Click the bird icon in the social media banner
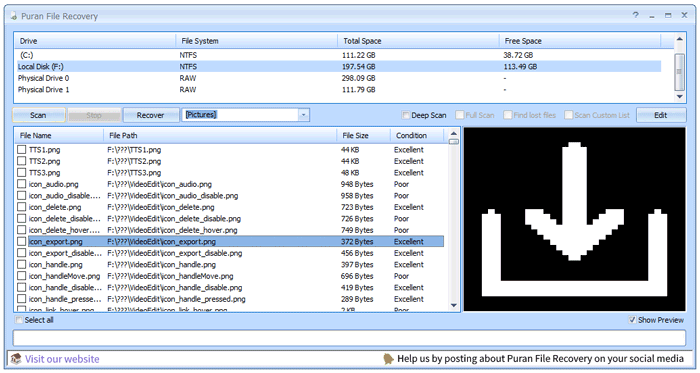This screenshot has width=700, height=373. point(388,359)
